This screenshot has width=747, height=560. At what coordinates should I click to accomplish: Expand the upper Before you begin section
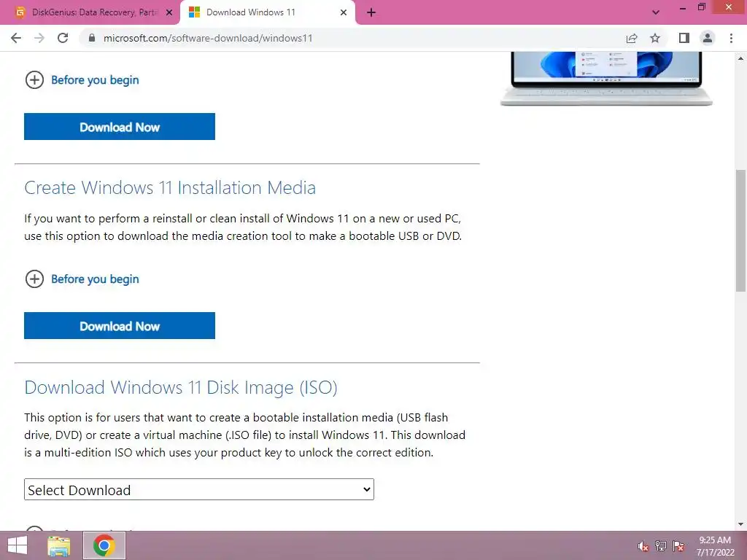[82, 80]
